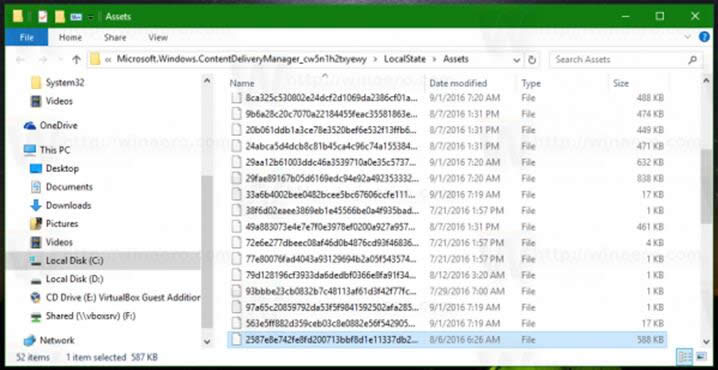The image size is (718, 370).
Task: Click the search magnifier icon
Action: point(692,60)
